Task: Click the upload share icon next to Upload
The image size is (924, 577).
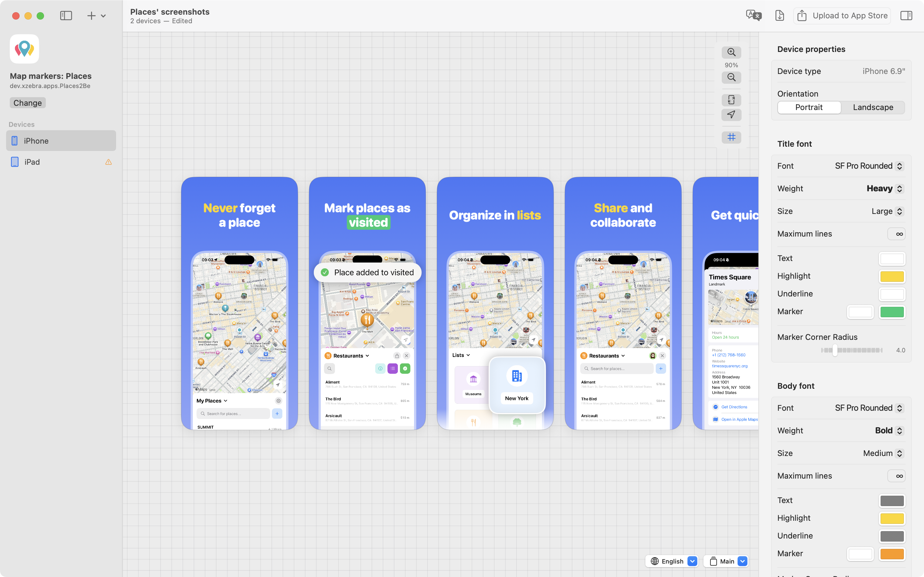Action: point(801,15)
